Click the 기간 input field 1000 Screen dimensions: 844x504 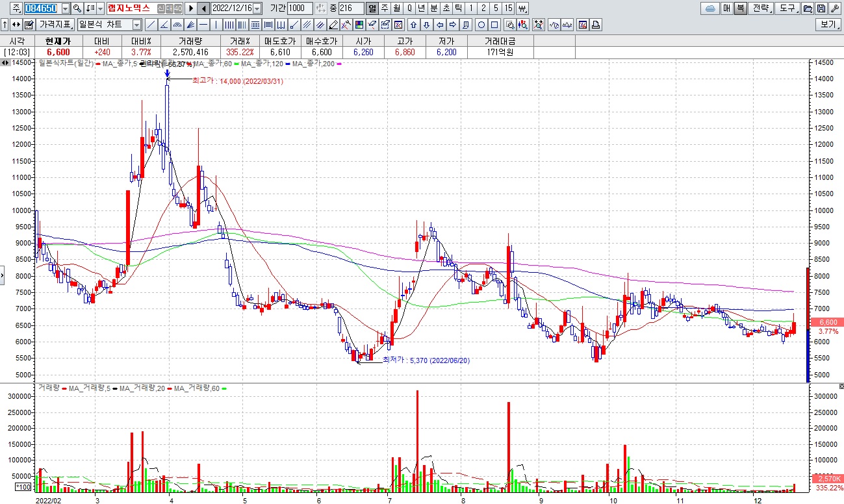pos(300,8)
